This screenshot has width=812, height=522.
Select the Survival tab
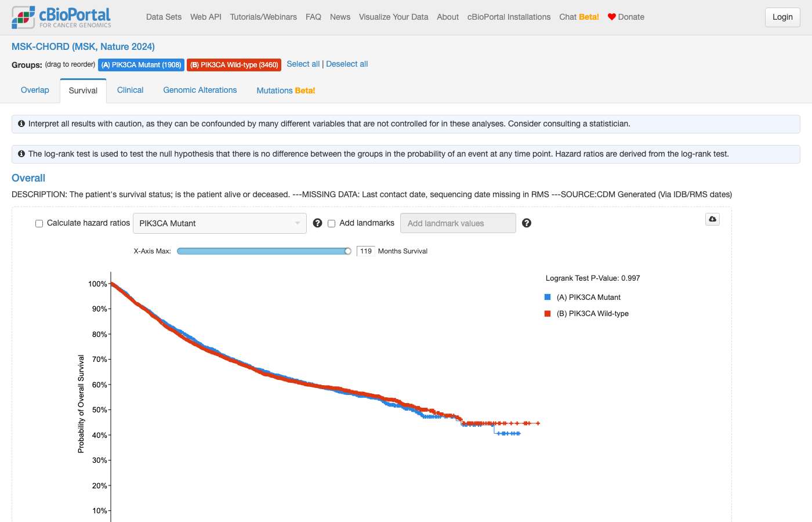tap(83, 90)
